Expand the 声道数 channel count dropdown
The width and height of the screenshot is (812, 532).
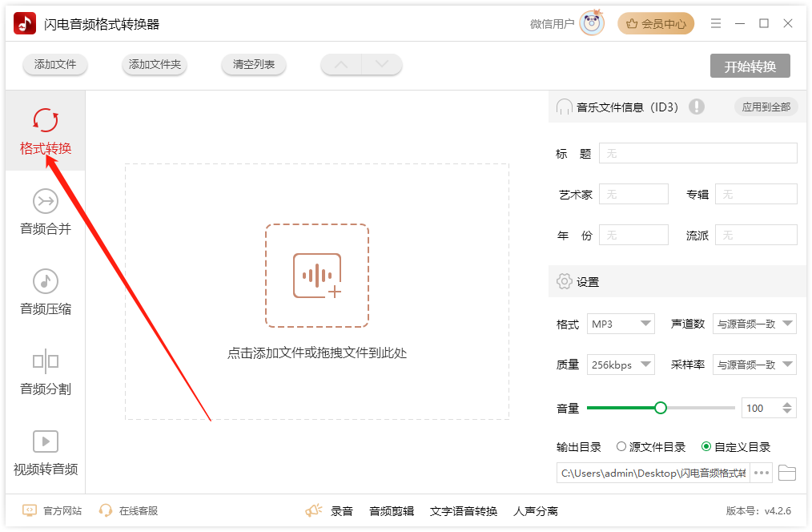[x=754, y=324]
